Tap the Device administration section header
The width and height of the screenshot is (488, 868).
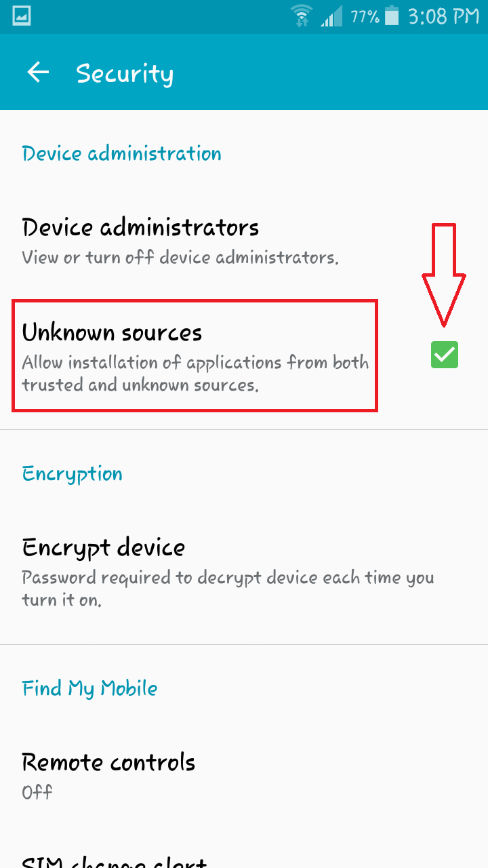click(121, 153)
